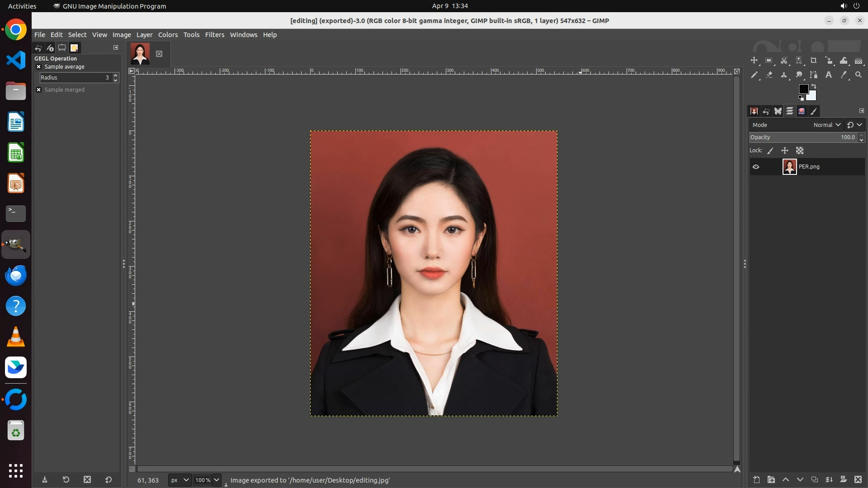Select the Color Picker tool
The width and height of the screenshot is (868, 488).
[844, 75]
